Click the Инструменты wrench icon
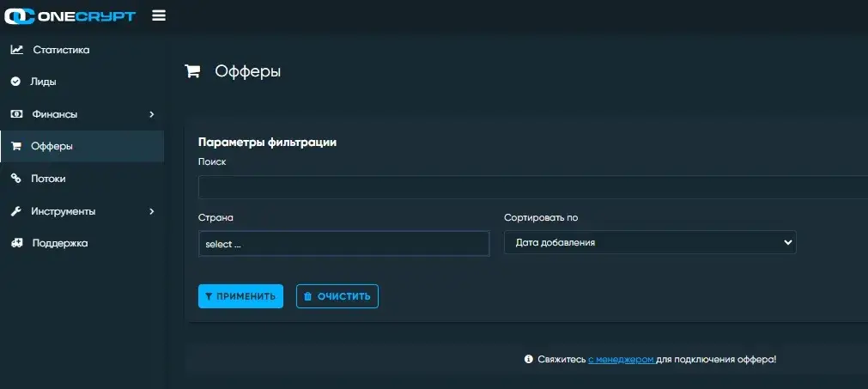This screenshot has height=389, width=868. point(16,211)
